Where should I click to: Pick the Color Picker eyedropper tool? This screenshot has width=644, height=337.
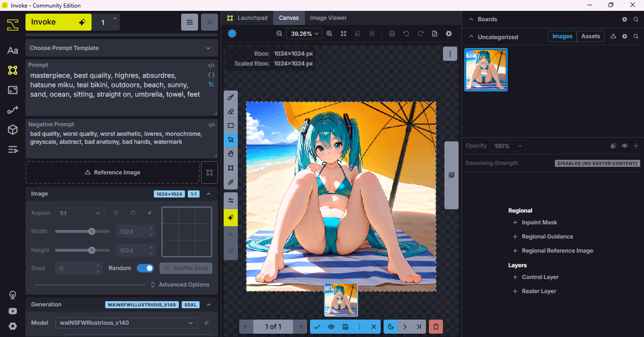tap(231, 182)
